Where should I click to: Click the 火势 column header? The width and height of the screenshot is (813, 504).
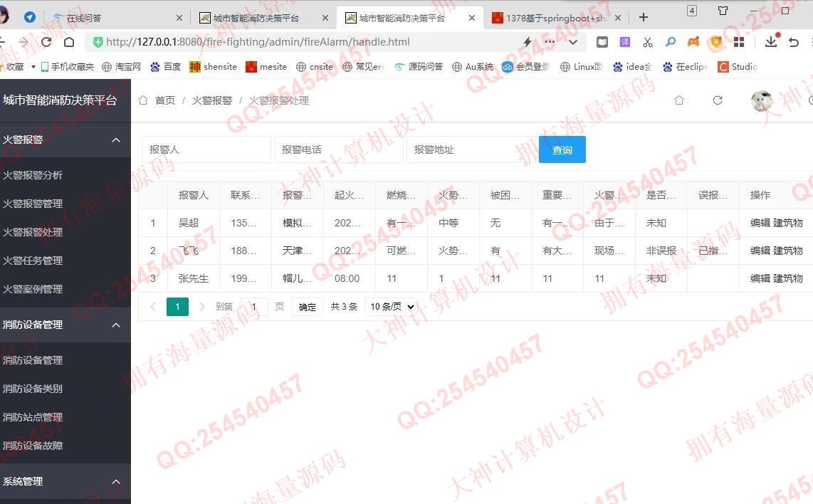[453, 195]
